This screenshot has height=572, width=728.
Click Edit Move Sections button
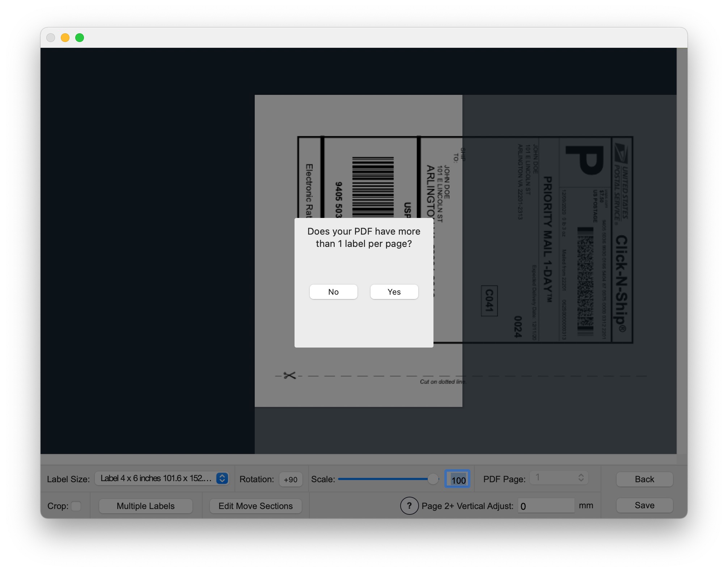pyautogui.click(x=255, y=506)
